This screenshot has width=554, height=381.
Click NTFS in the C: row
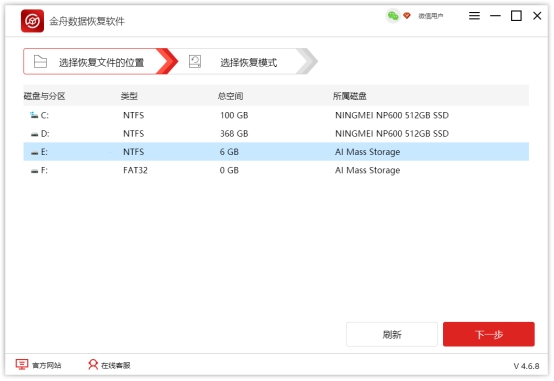coord(134,115)
